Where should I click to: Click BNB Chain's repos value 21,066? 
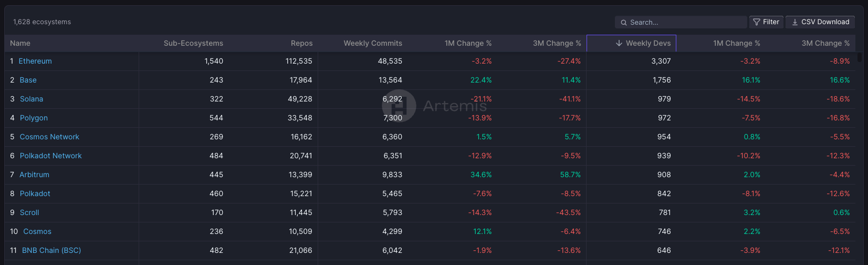pos(300,250)
